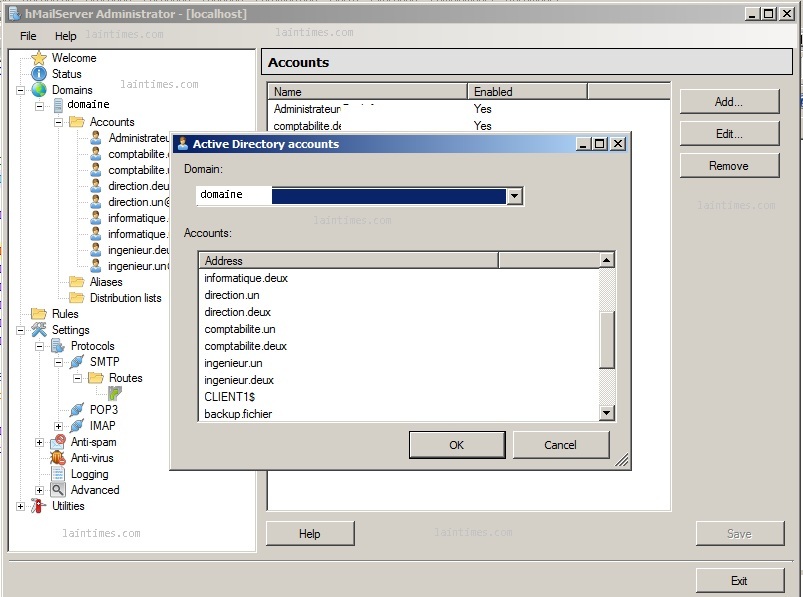Click the address list scroll up arrow
This screenshot has height=597, width=803.
pyautogui.click(x=607, y=260)
